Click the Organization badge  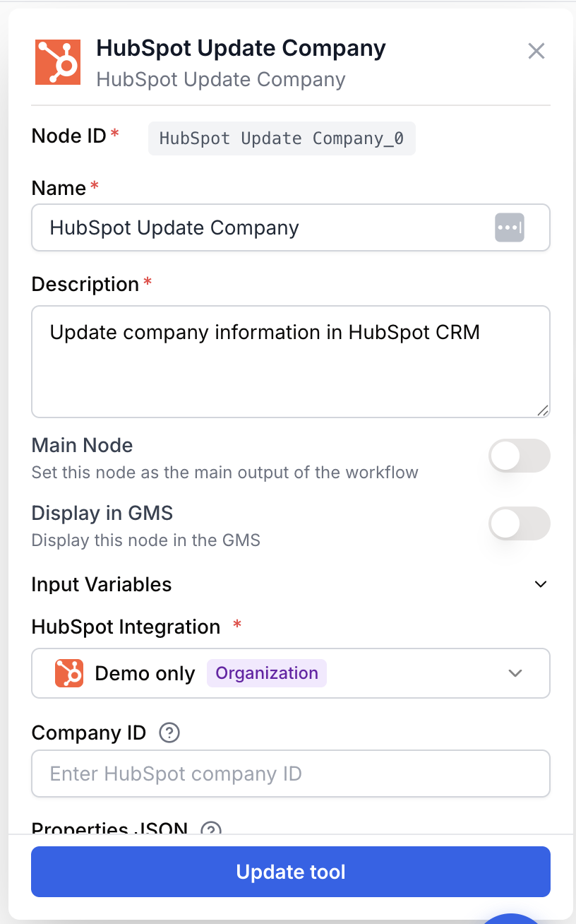[267, 673]
